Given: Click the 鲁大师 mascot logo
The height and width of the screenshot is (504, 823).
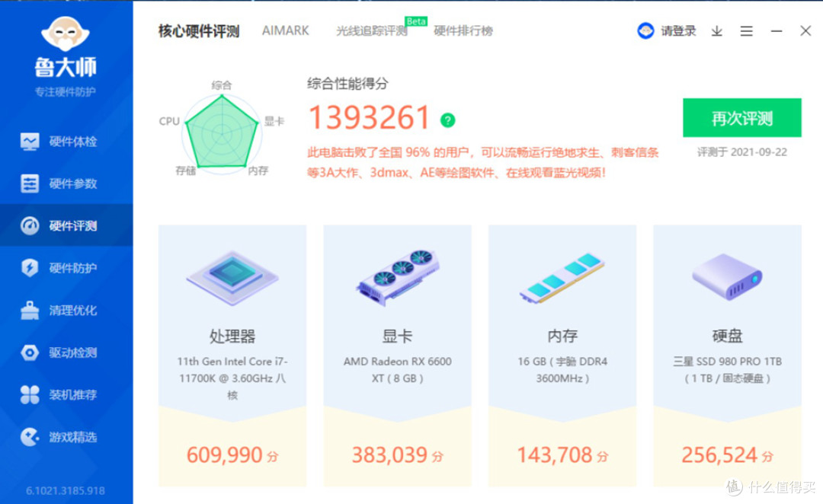Looking at the screenshot, I should pos(66,34).
